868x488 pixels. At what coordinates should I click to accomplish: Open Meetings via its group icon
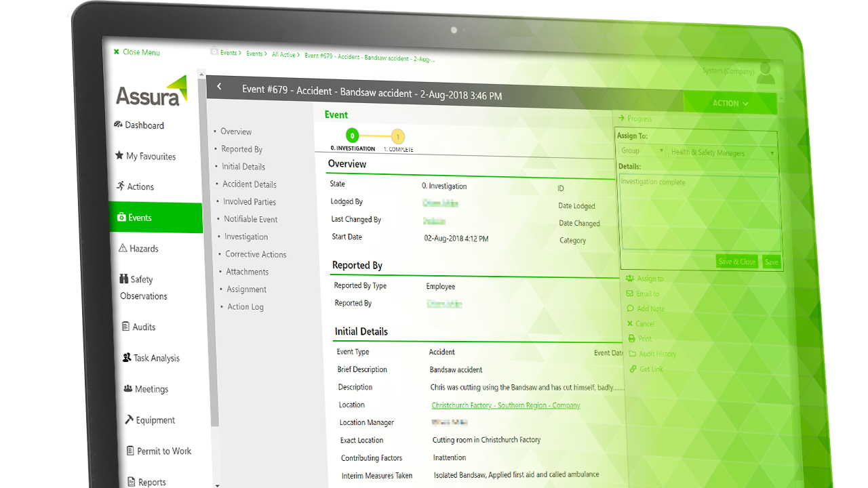(x=128, y=388)
